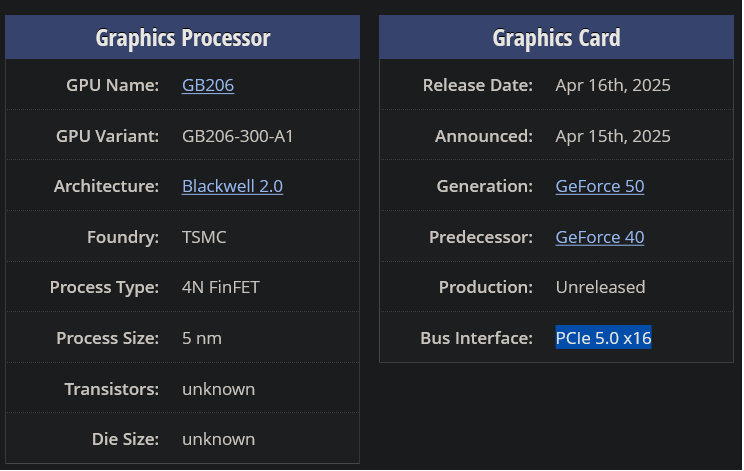Click the Transistors unknown value

pos(218,388)
